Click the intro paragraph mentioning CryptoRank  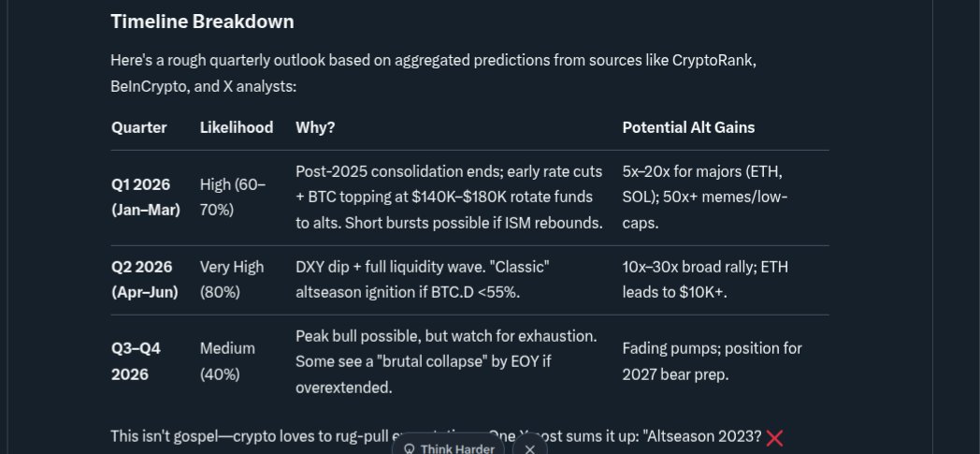click(x=434, y=73)
